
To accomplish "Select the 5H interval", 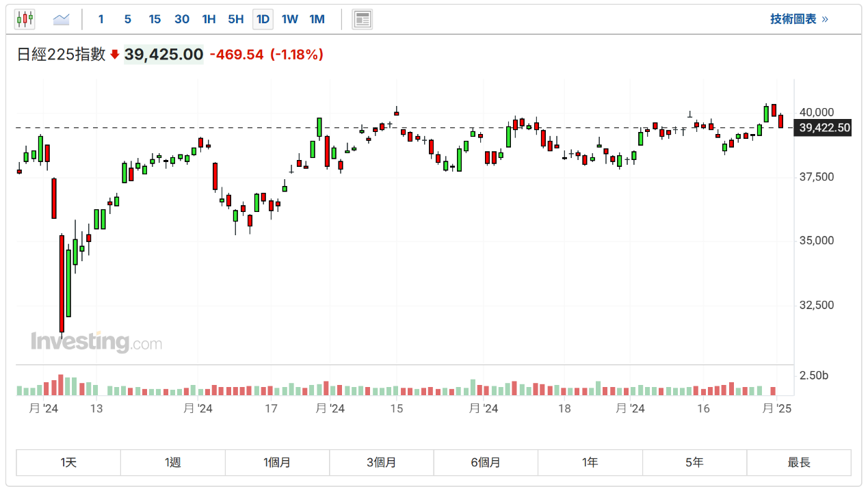I will [x=235, y=19].
